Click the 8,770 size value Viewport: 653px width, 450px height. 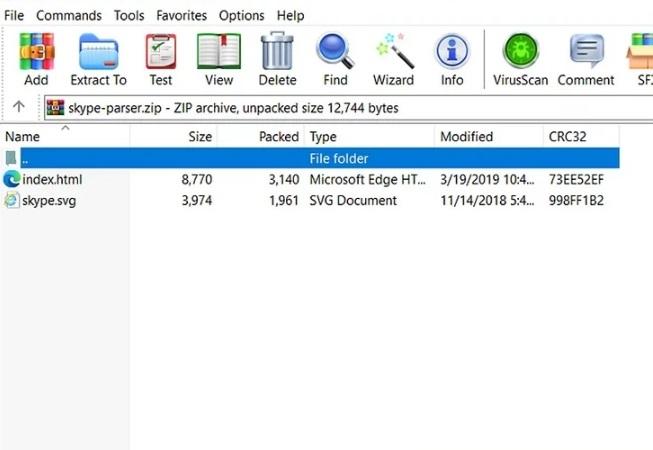click(x=197, y=179)
